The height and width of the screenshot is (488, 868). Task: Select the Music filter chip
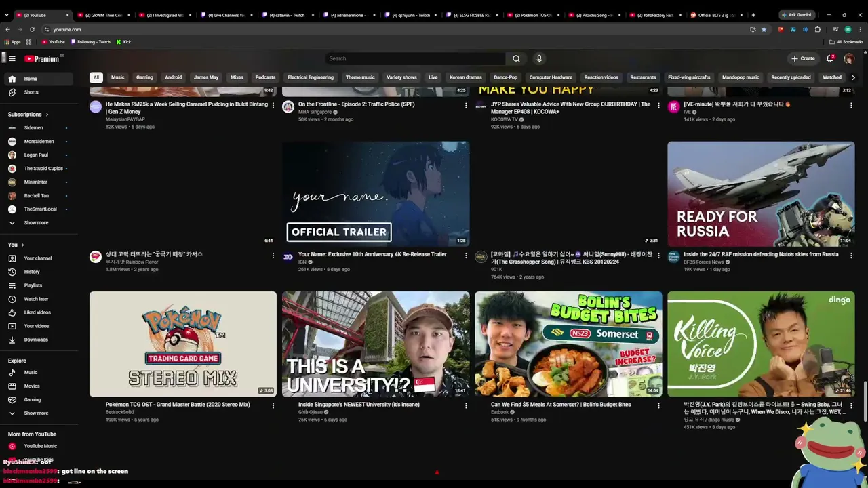point(118,77)
